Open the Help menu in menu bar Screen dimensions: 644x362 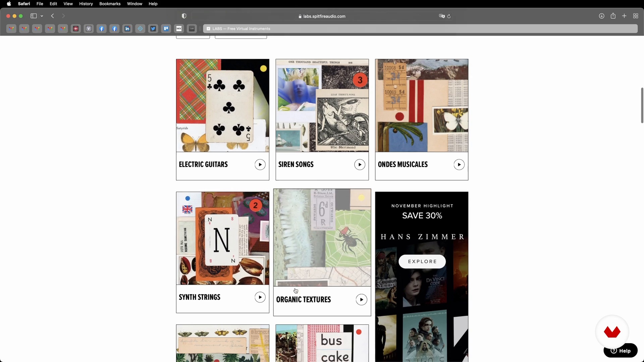[153, 4]
